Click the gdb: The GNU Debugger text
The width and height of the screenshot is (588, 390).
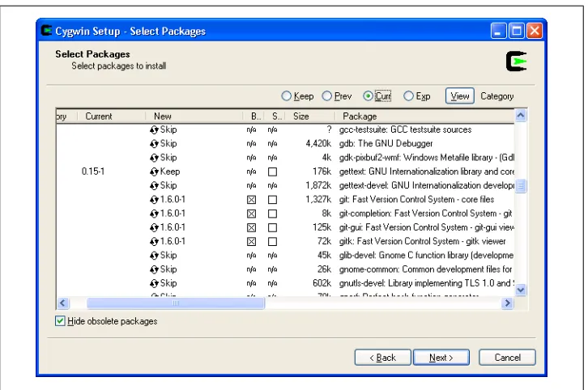[x=386, y=143]
